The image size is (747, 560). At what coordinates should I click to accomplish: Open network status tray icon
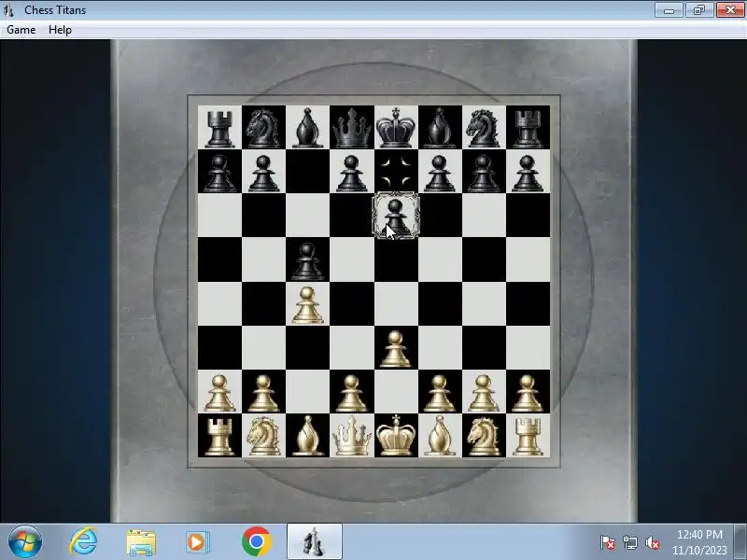pyautogui.click(x=629, y=542)
